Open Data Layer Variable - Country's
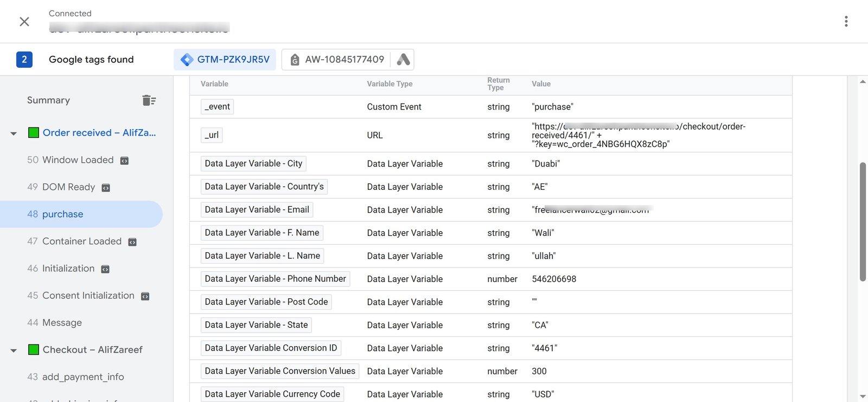This screenshot has width=868, height=402. (x=264, y=187)
